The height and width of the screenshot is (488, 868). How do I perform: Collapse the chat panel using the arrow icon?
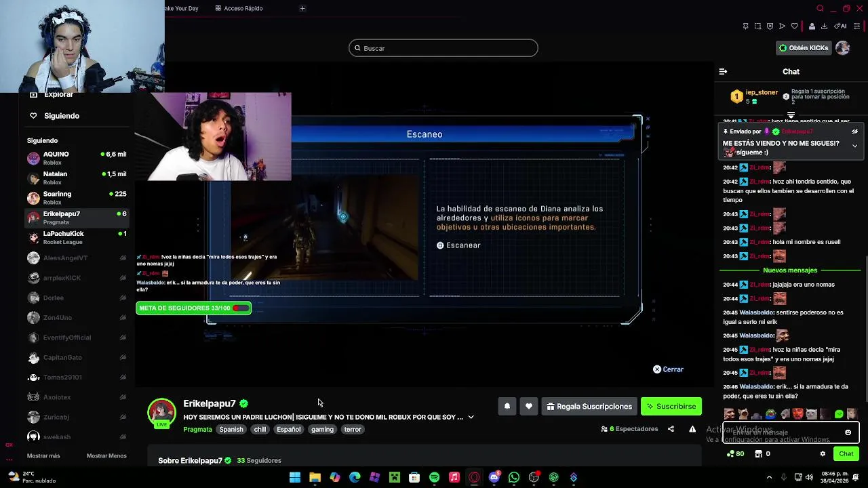(723, 71)
